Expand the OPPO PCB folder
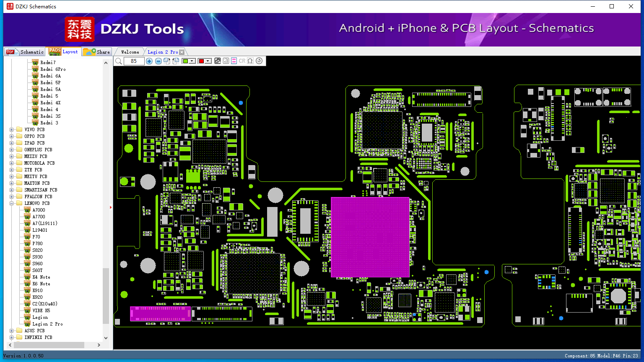This screenshot has height=362, width=644. 12,136
